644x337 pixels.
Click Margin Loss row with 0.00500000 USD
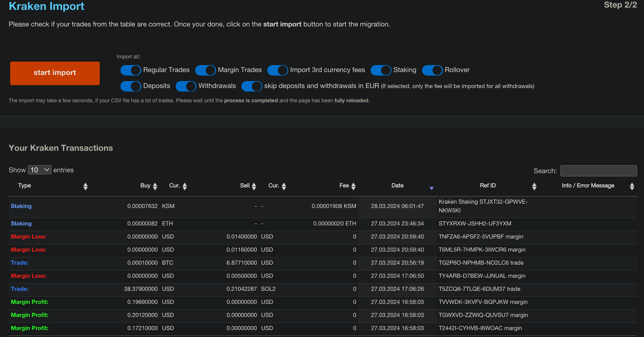pos(323,276)
